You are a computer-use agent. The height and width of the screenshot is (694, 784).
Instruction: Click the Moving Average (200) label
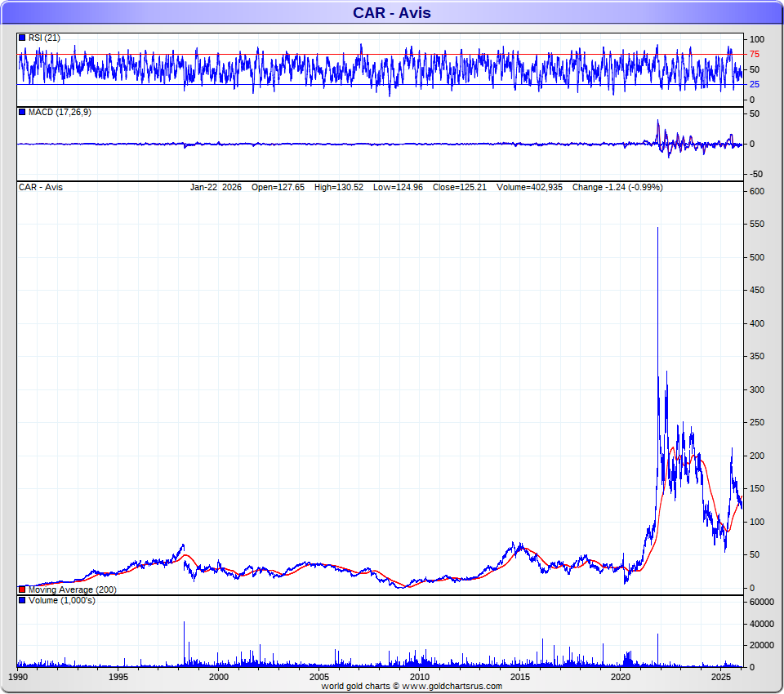[73, 589]
